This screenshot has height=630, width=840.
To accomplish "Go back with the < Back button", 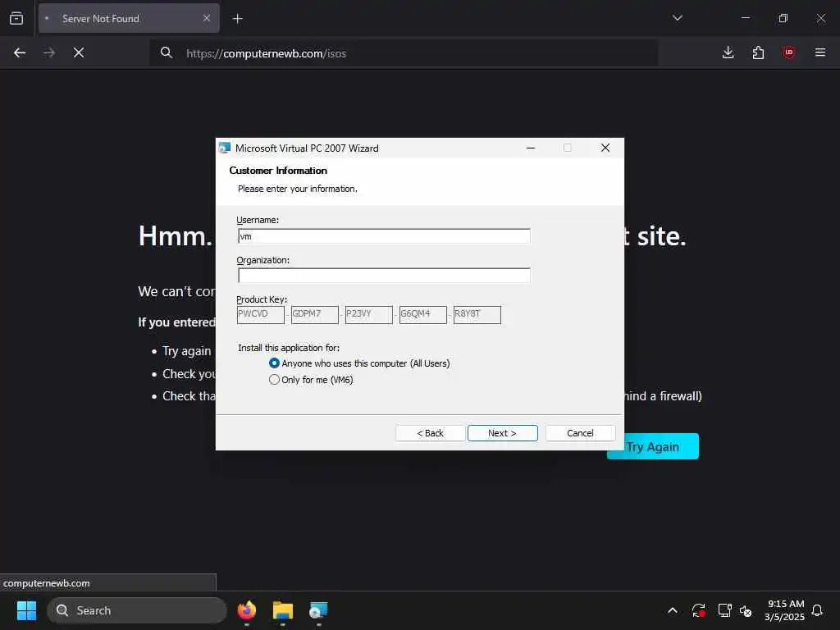I will click(430, 433).
